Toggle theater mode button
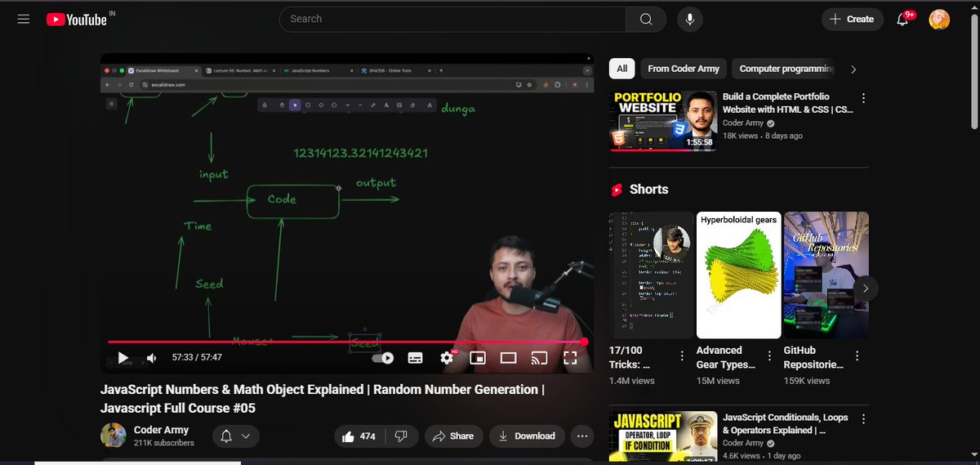The image size is (980, 465). [x=509, y=358]
